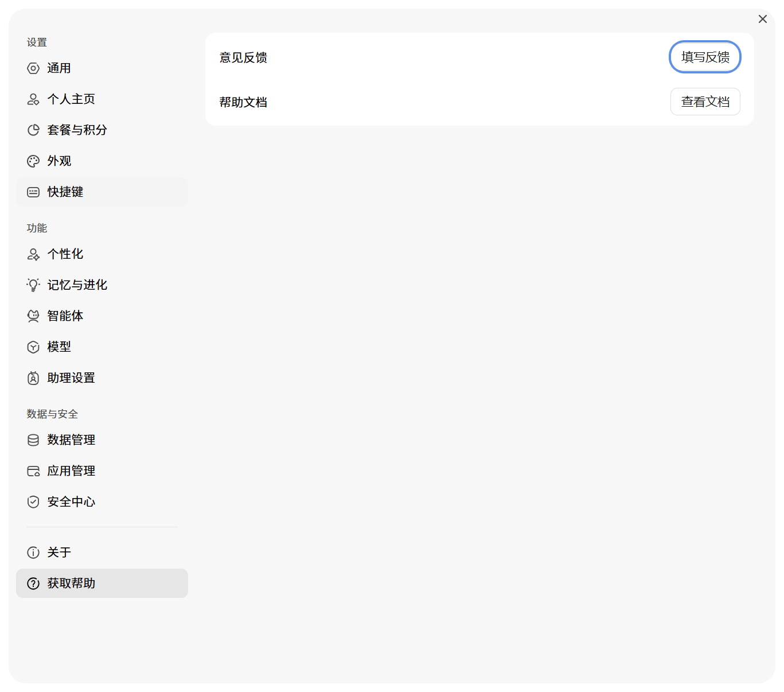This screenshot has width=784, height=692.
Task: Open 快捷键 settings
Action: 102,192
